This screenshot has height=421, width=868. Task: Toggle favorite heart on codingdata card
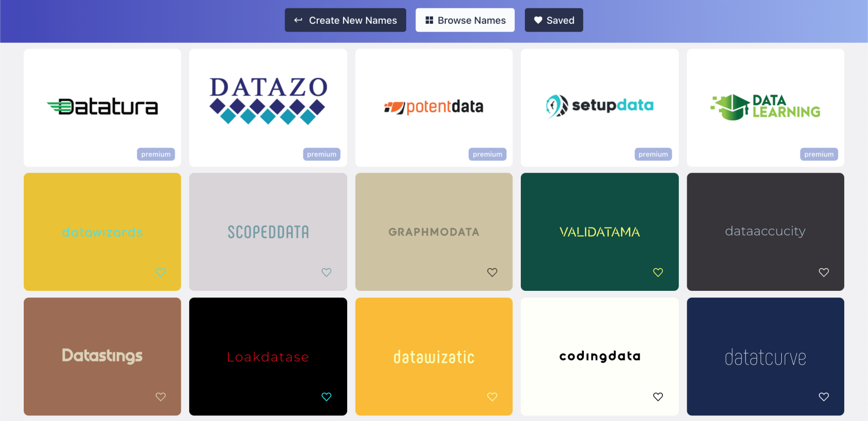658,397
